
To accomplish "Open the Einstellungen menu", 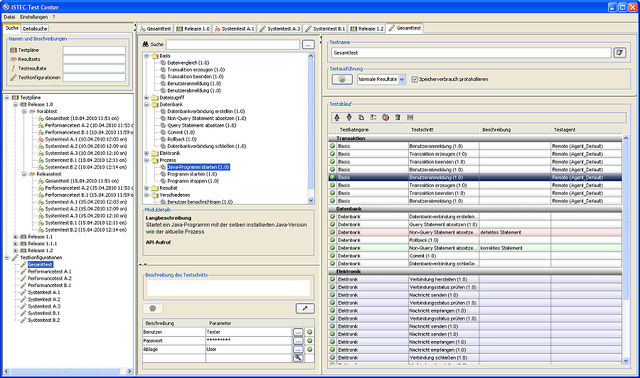I will tap(34, 17).
